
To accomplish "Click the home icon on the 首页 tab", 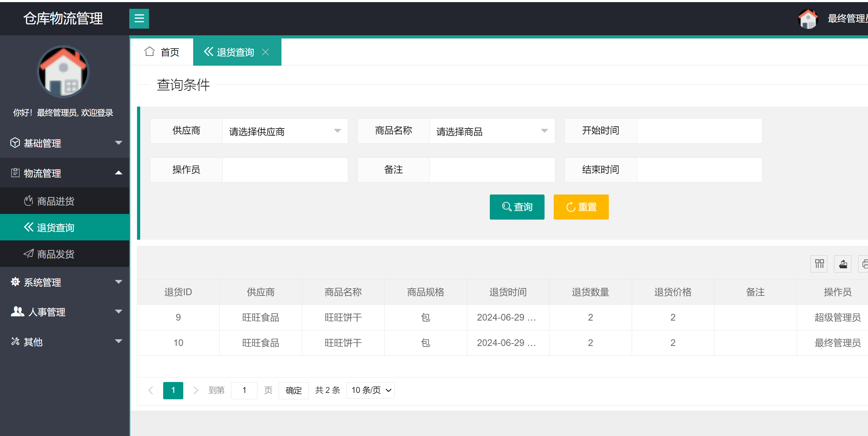I will 149,51.
